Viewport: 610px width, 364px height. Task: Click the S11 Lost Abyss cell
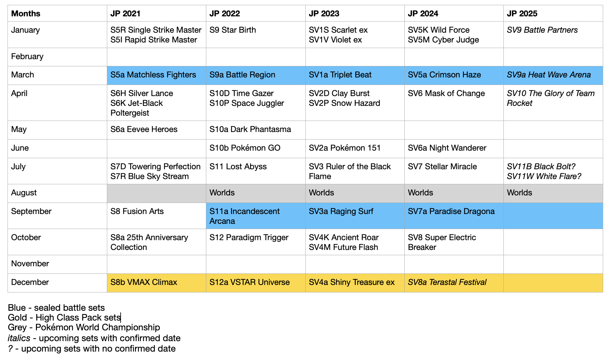click(255, 171)
